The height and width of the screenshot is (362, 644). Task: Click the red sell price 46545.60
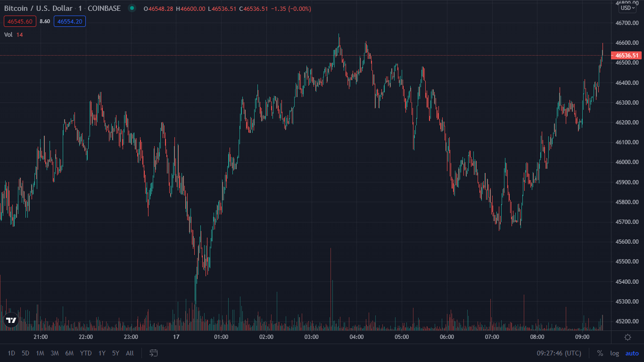coord(20,21)
